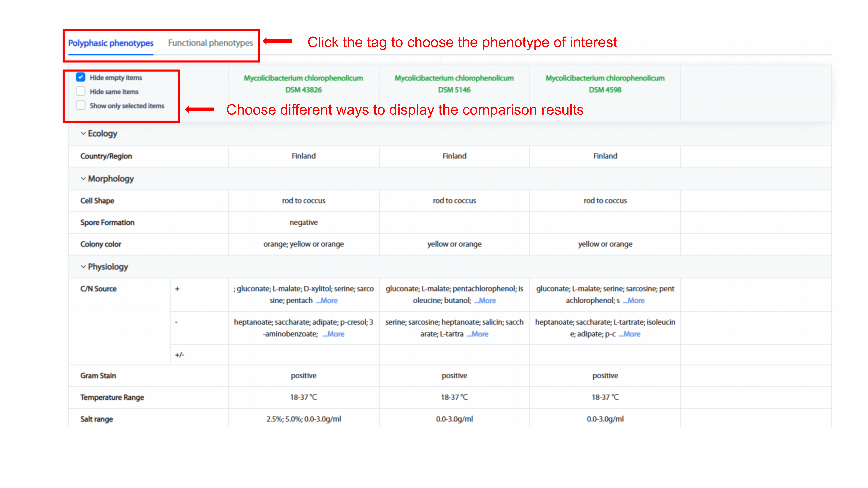Enable the Hide same items checkbox
Screen dimensions: 868x488
coord(81,92)
